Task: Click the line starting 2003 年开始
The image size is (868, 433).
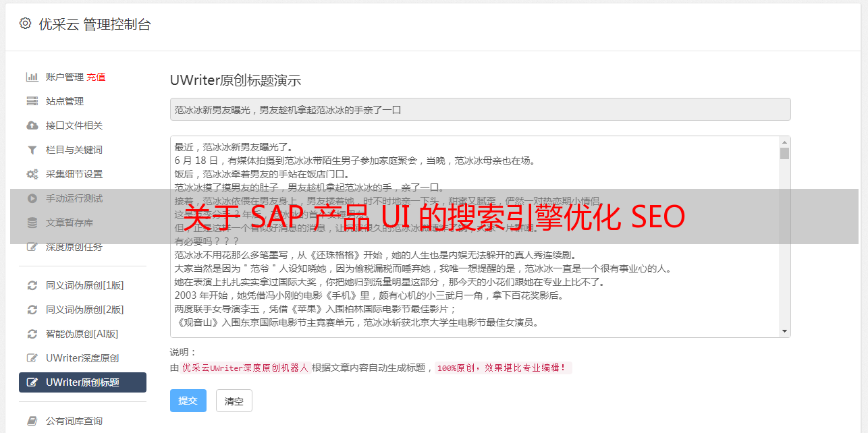Action: click(369, 295)
